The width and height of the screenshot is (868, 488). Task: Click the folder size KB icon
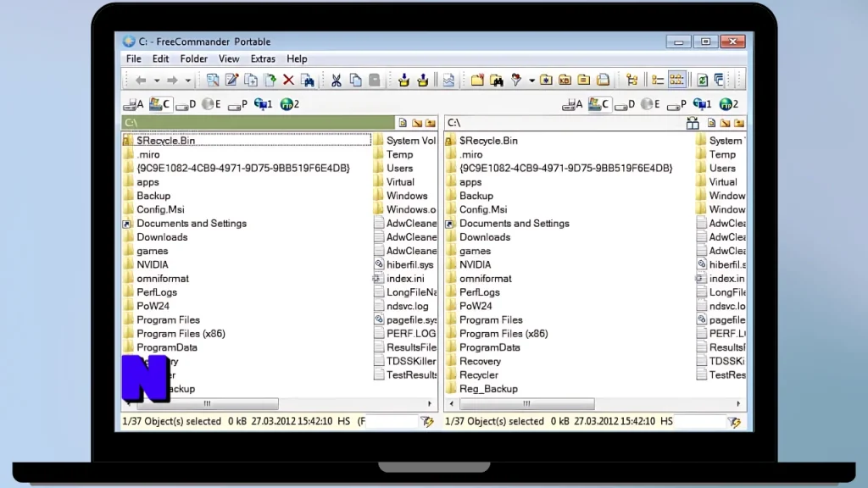click(x=565, y=80)
